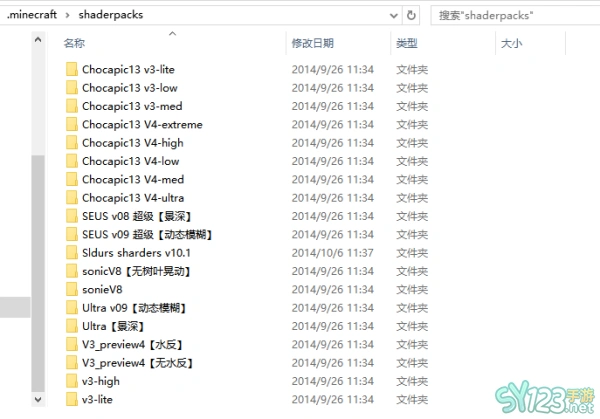
Task: Click the folder icon of SEUS v09 超级【动态模糊】
Action: [x=72, y=235]
